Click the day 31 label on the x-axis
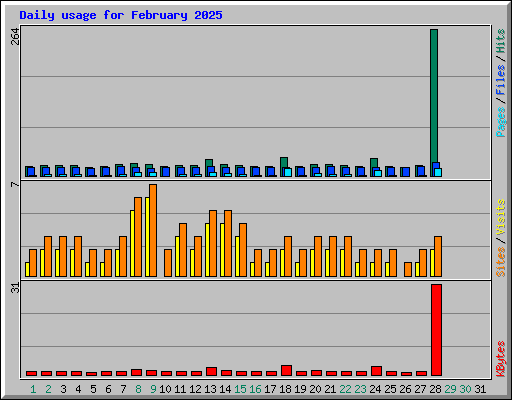The height and width of the screenshot is (400, 512). point(480,389)
